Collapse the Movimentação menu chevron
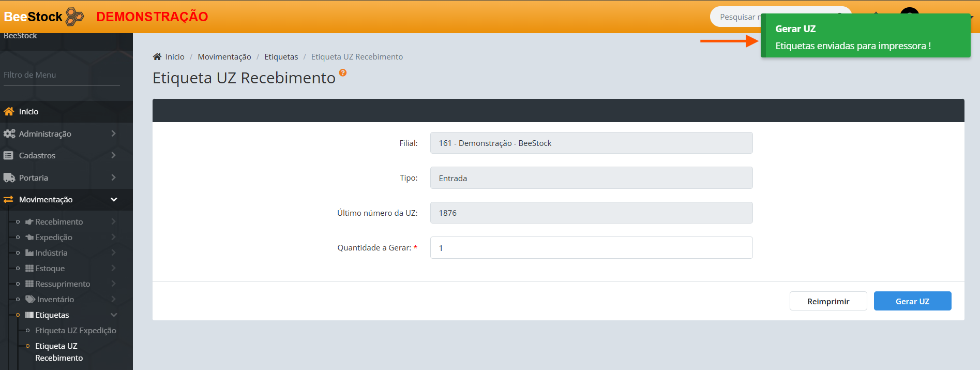Screen dimensions: 980x370 tap(114, 199)
